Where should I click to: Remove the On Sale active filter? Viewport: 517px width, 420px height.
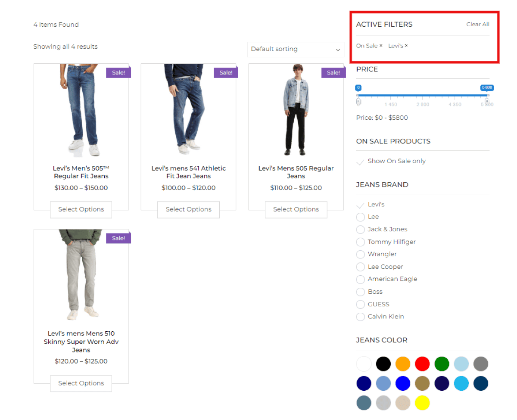coord(381,46)
